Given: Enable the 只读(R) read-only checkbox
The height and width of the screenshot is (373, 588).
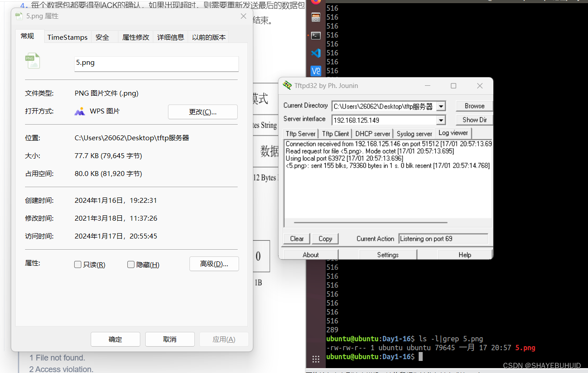Looking at the screenshot, I should click(78, 264).
